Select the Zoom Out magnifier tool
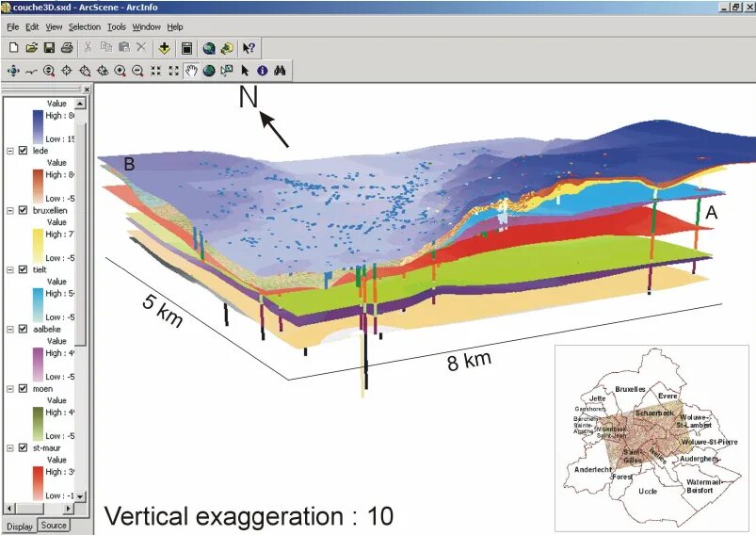 (x=137, y=71)
